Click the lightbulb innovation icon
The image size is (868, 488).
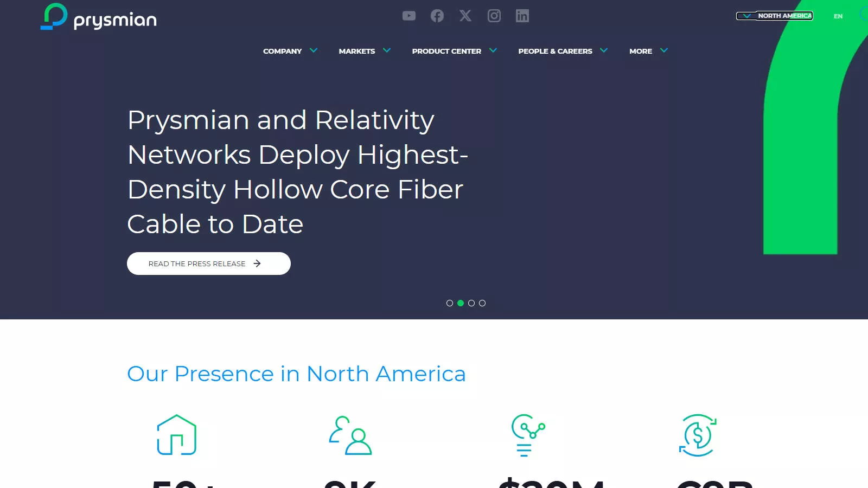coord(528,435)
